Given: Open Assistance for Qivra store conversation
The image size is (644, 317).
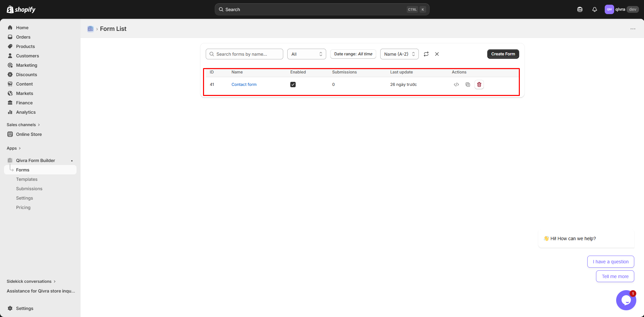Looking at the screenshot, I should (41, 291).
